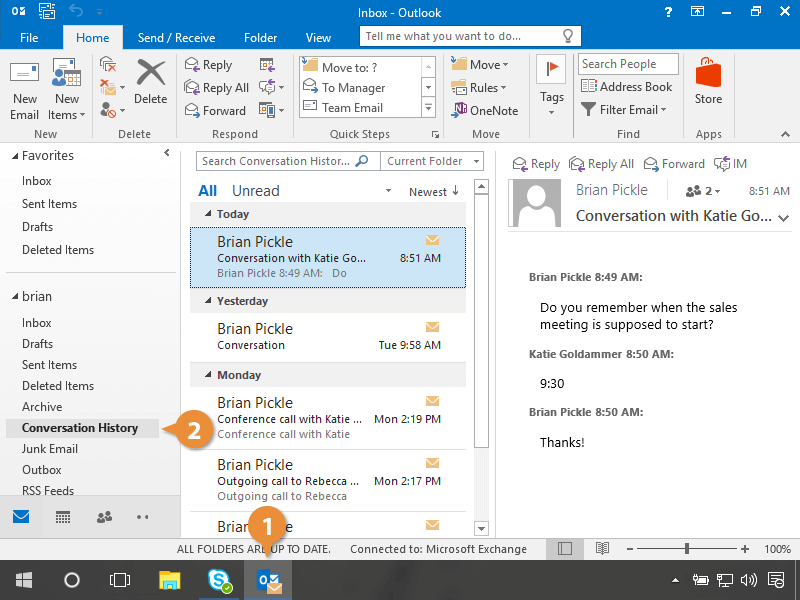The image size is (800, 600).
Task: Click the zoom slider in status bar
Action: 687,549
